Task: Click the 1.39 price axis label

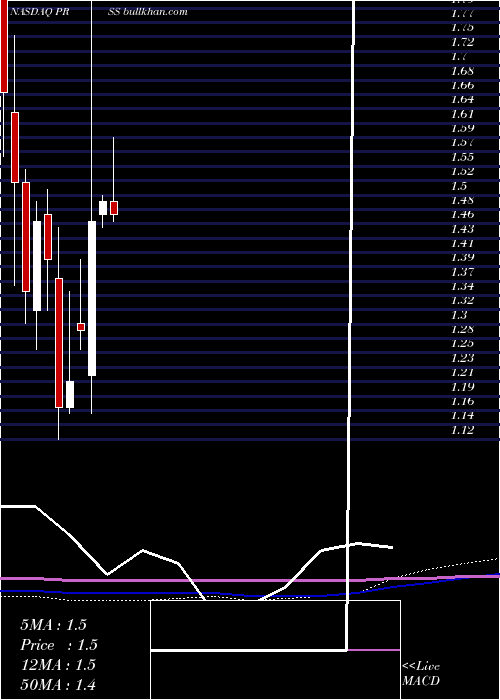Action: pos(462,258)
